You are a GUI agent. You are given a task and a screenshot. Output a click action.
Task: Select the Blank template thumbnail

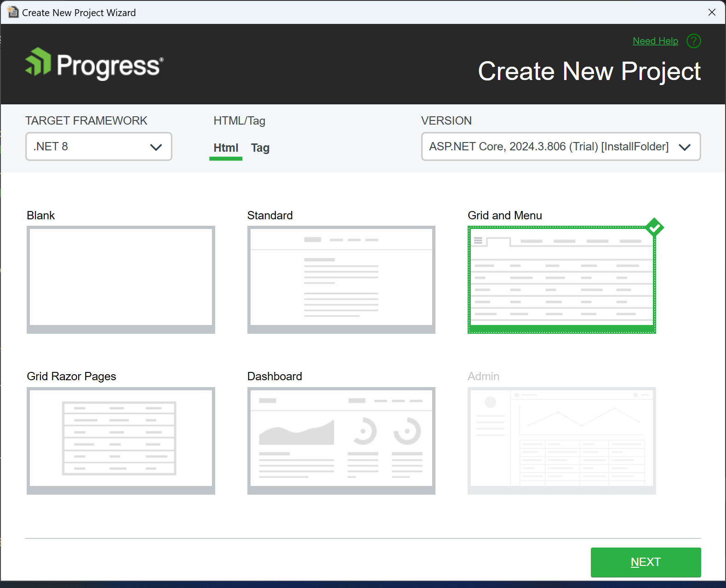tap(121, 280)
